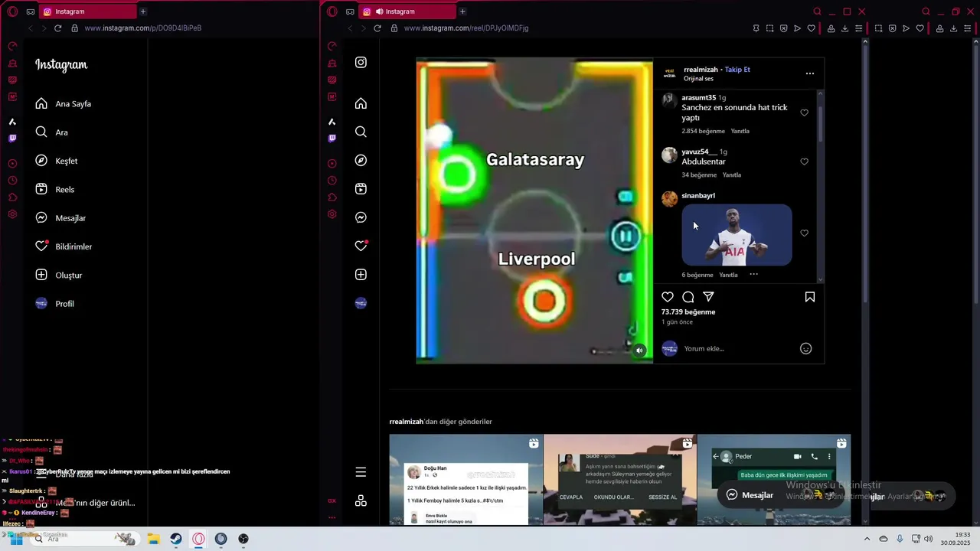Open OBS Studio from taskbar
The width and height of the screenshot is (980, 551).
pyautogui.click(x=243, y=539)
